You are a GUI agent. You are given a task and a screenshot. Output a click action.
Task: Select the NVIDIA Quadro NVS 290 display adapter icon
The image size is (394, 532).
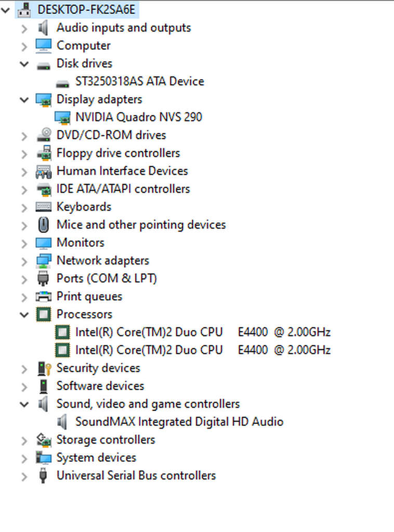tap(63, 117)
